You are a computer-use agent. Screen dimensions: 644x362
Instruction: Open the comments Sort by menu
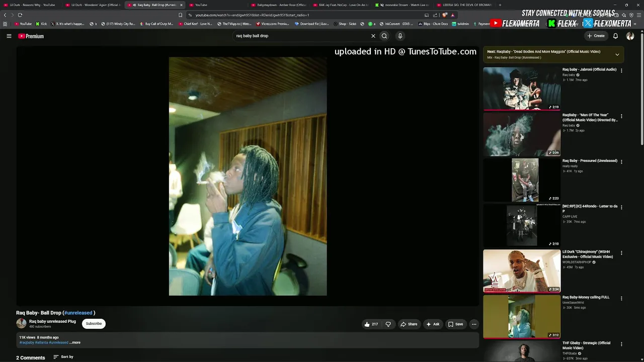[x=63, y=357]
